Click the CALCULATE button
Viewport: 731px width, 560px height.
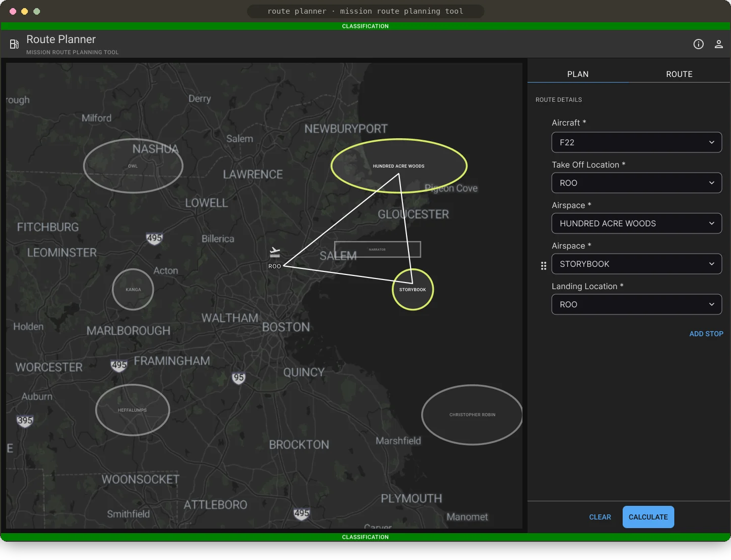pos(648,517)
